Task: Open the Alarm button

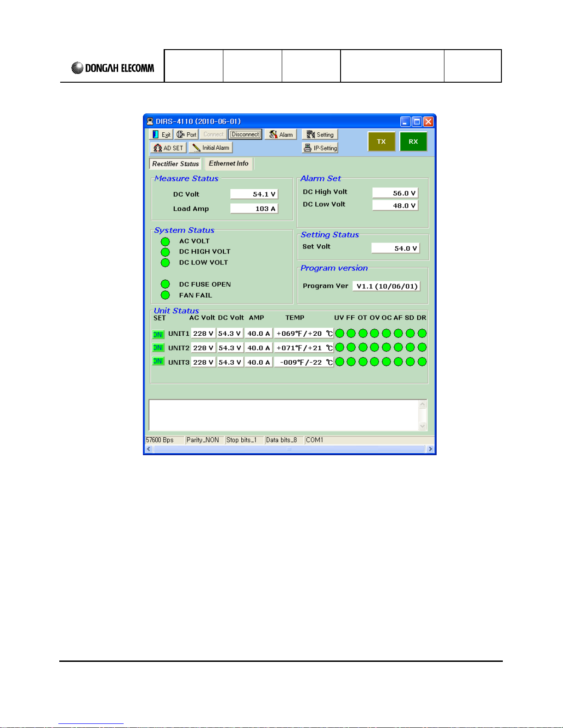Action: [x=281, y=135]
